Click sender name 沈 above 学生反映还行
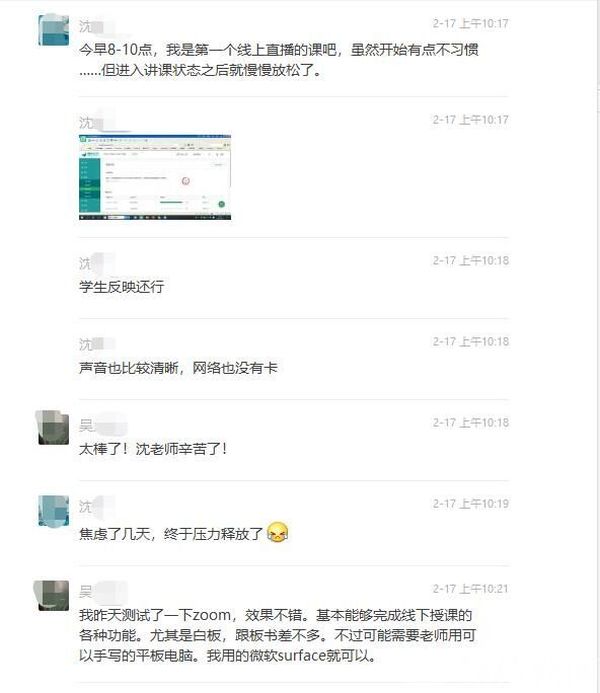Viewport: 600px width, 693px height. (x=84, y=263)
